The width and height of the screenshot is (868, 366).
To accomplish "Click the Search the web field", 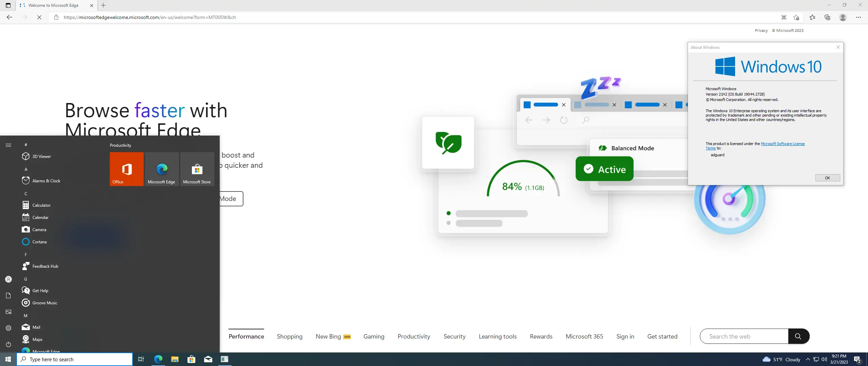I will tap(744, 337).
